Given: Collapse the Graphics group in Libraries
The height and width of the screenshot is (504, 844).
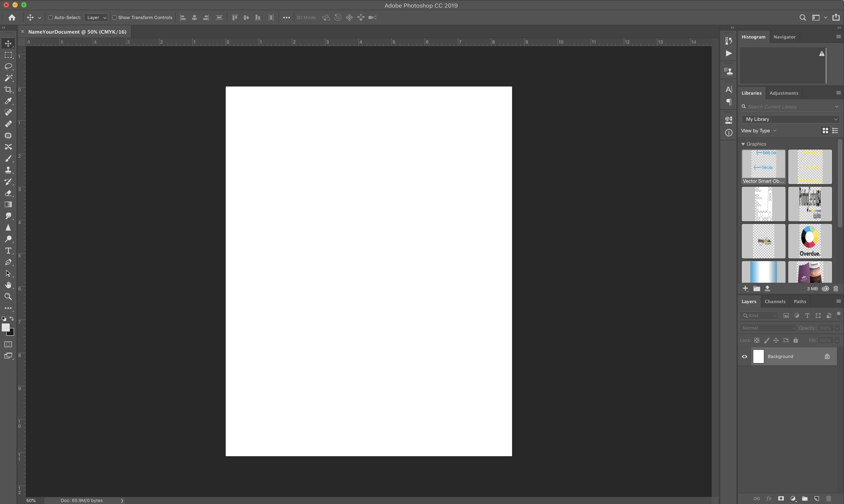Looking at the screenshot, I should [743, 144].
